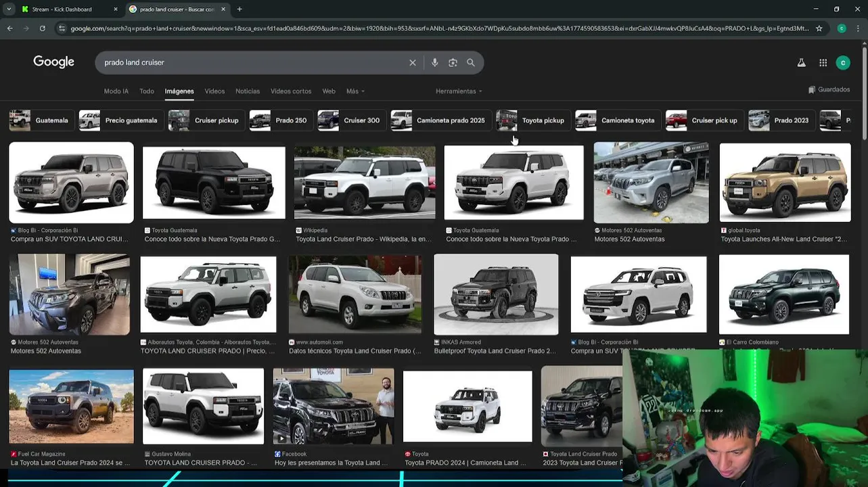The height and width of the screenshot is (487, 868).
Task: Open the Google account avatar
Action: 842,62
